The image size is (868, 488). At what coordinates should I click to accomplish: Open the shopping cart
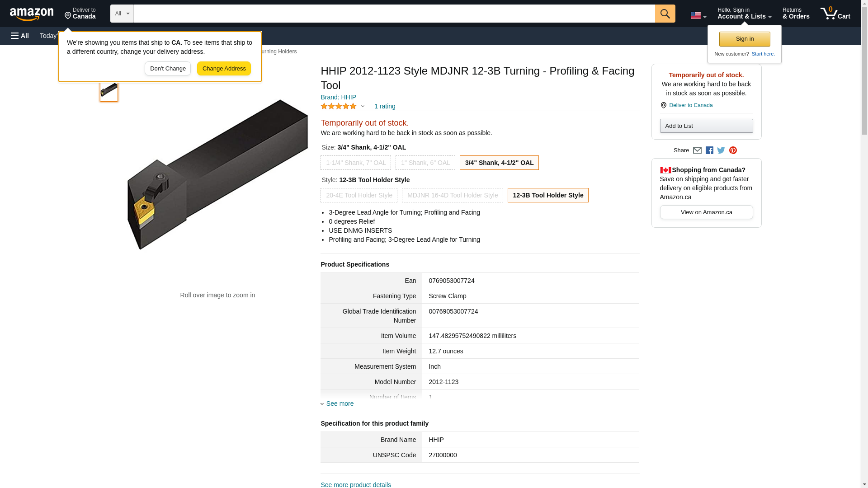click(x=835, y=14)
